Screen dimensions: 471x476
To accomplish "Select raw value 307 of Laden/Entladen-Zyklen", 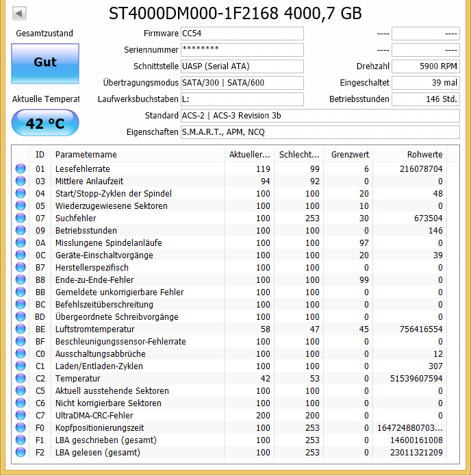I will coord(435,366).
